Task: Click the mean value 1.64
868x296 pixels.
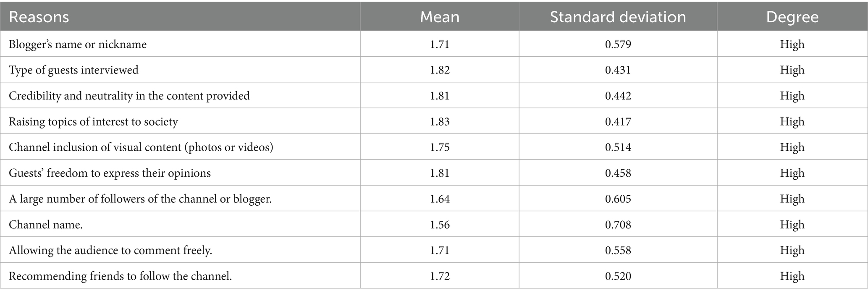Action: coord(440,199)
